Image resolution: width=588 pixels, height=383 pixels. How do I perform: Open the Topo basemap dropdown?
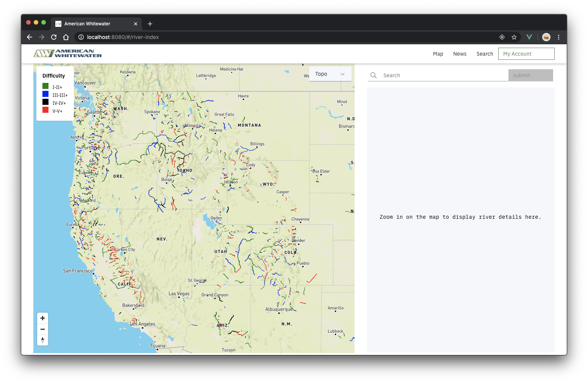tap(330, 74)
